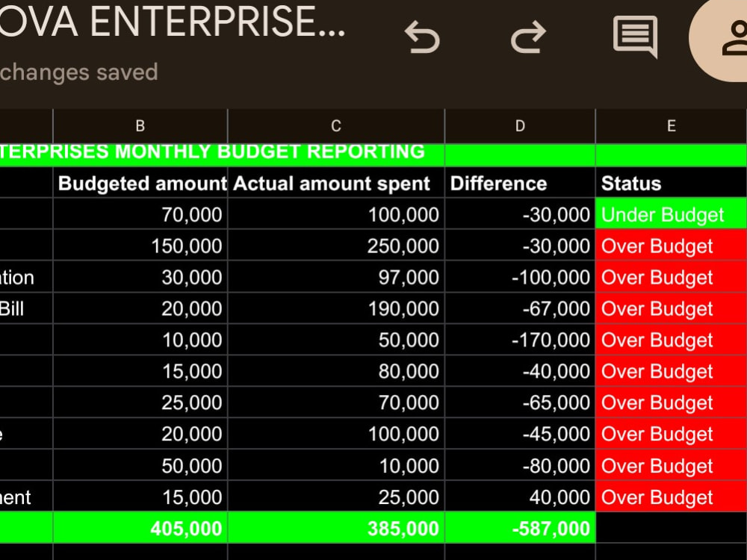Select difference cell -80,000

[x=520, y=465]
